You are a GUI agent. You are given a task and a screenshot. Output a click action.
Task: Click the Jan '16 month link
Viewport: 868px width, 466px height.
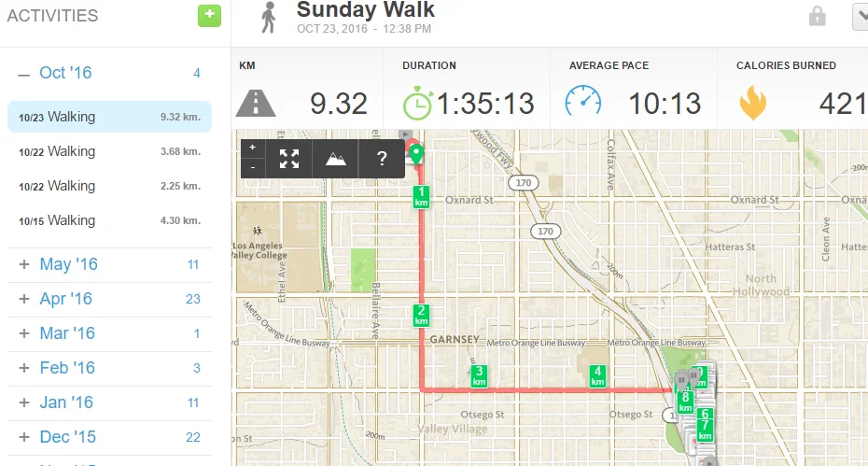[66, 402]
